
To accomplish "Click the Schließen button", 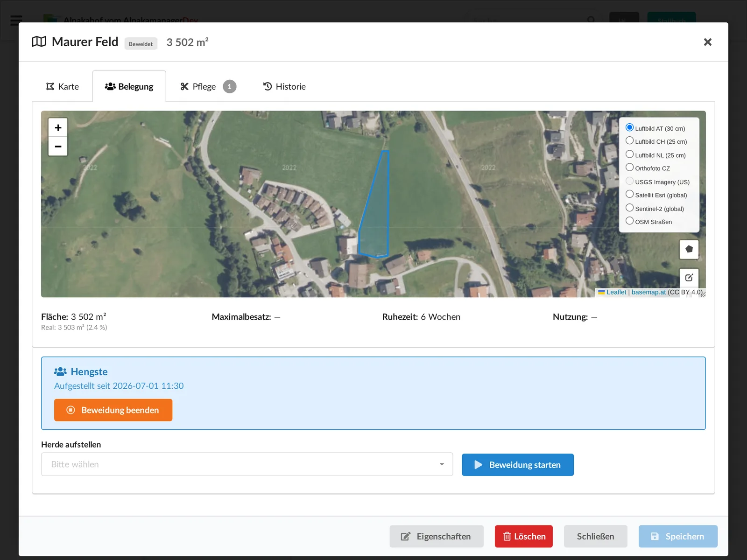I will [595, 536].
